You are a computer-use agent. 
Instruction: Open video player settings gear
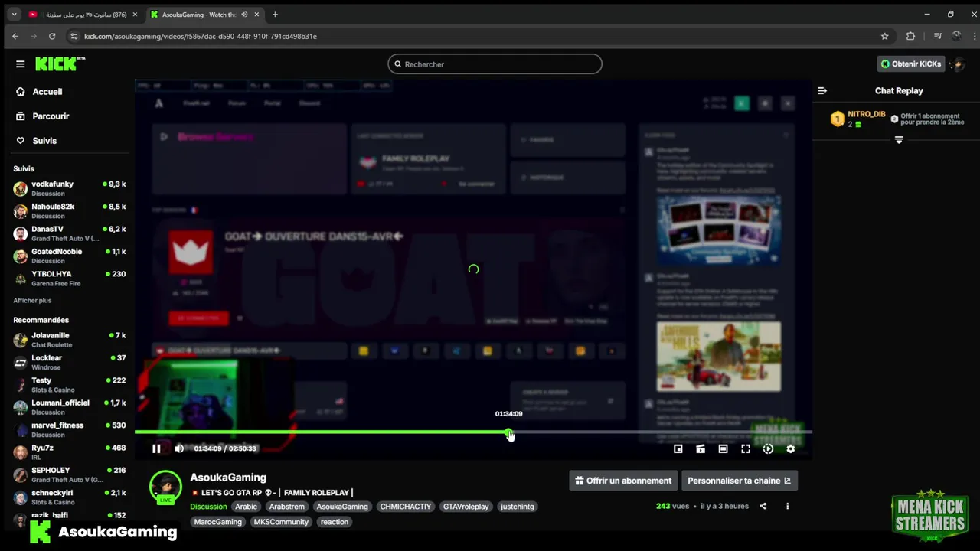(791, 449)
